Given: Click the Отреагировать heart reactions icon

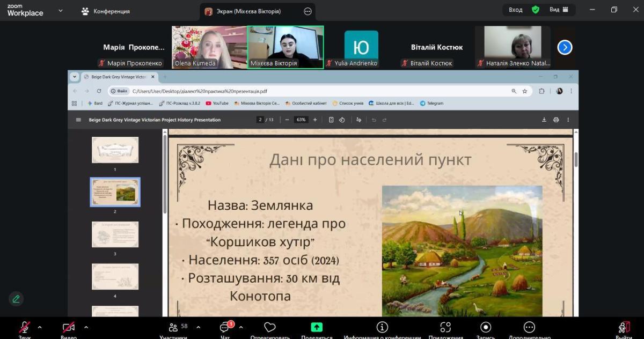Looking at the screenshot, I should tap(270, 328).
